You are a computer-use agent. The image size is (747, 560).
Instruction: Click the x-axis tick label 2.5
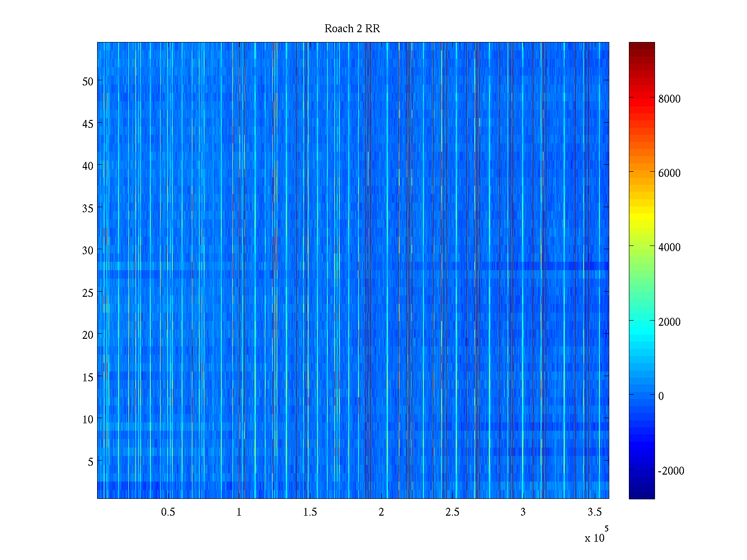pos(452,512)
